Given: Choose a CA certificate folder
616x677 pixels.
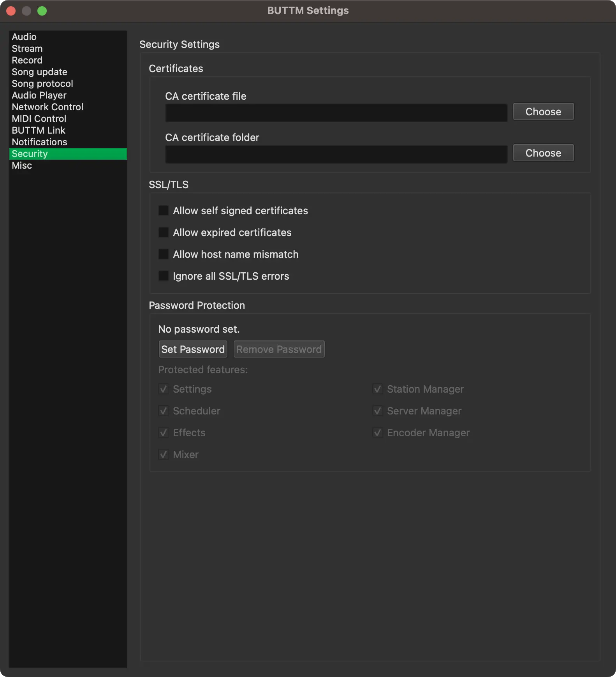Looking at the screenshot, I should [x=543, y=153].
